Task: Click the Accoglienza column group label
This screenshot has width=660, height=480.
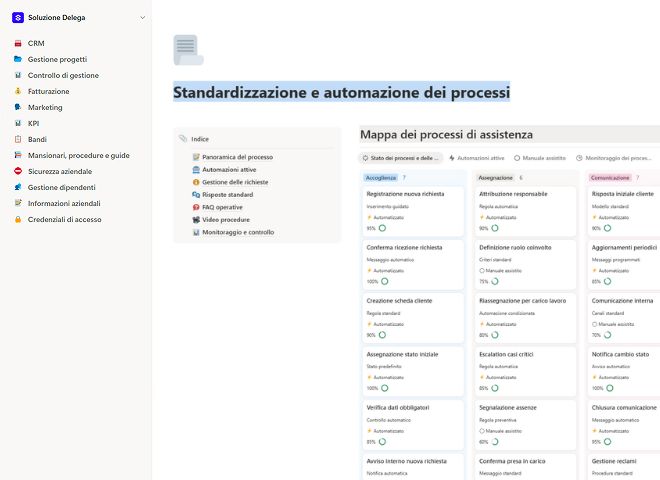Action: (x=381, y=178)
